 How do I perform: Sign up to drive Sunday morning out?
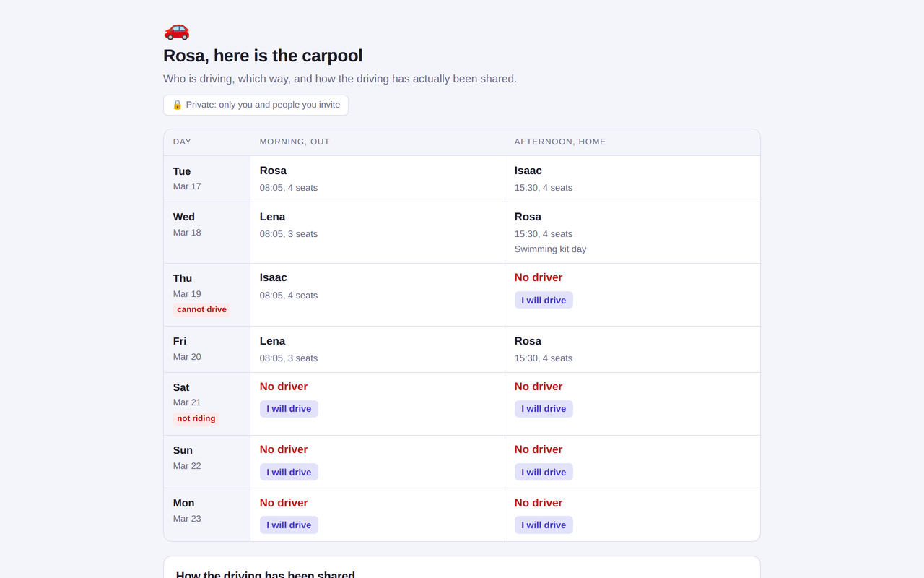coord(289,472)
